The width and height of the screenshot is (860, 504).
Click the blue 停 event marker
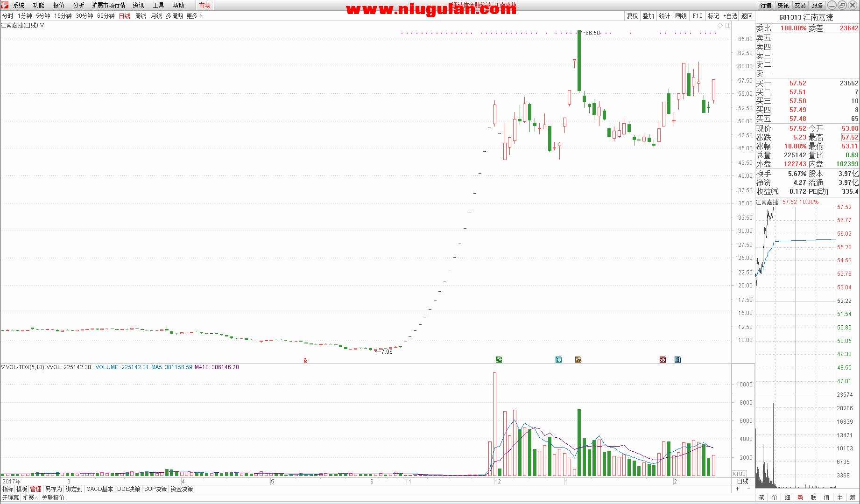pyautogui.click(x=559, y=359)
